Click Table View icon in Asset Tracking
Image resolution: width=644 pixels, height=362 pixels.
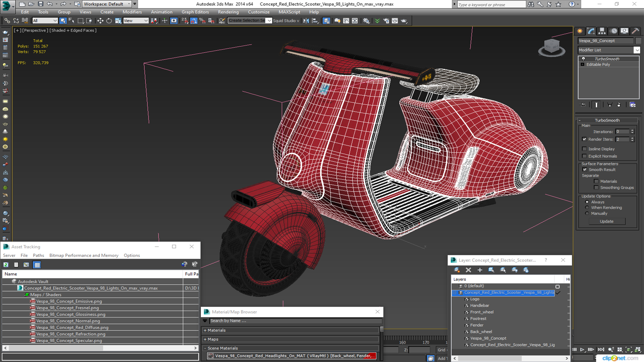click(37, 265)
